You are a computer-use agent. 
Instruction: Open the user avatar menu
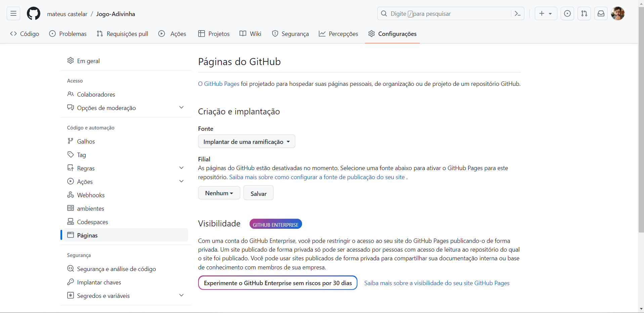pos(618,13)
